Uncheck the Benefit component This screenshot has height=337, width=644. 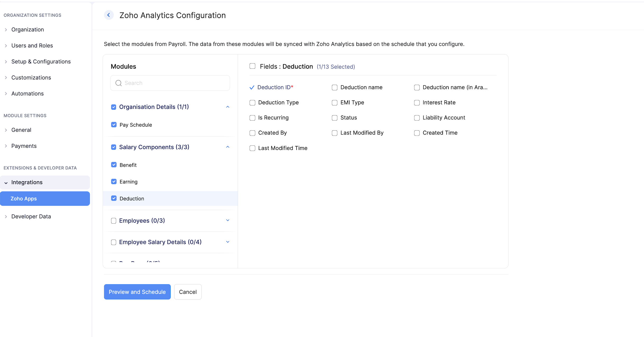[x=114, y=165]
